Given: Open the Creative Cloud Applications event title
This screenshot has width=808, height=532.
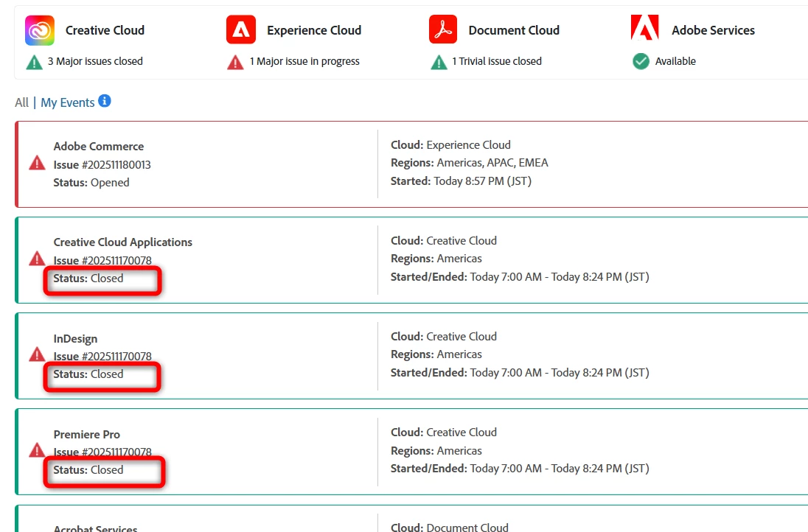Looking at the screenshot, I should point(123,242).
